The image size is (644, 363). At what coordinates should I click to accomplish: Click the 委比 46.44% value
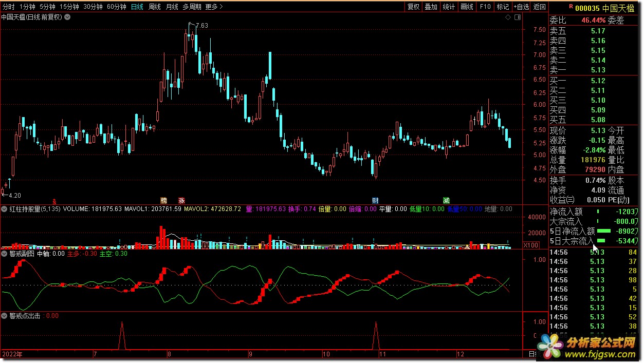pyautogui.click(x=594, y=21)
